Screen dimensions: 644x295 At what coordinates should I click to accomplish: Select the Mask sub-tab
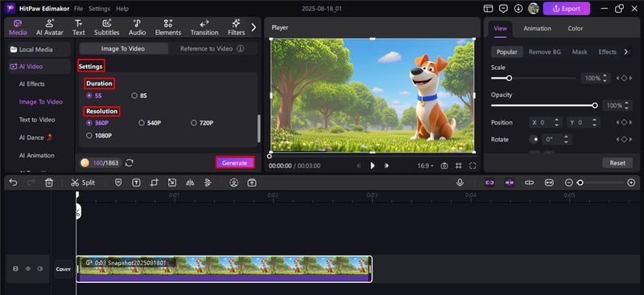click(x=580, y=51)
